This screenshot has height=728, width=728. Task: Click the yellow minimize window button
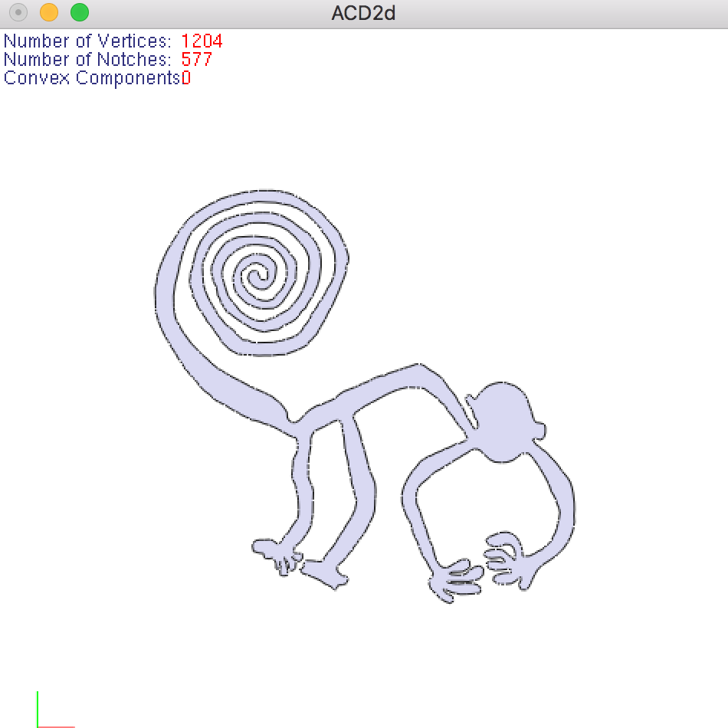pyautogui.click(x=49, y=12)
